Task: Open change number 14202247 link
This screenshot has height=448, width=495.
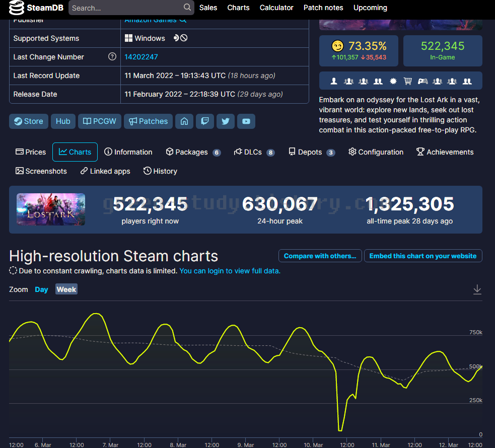Action: pos(141,57)
